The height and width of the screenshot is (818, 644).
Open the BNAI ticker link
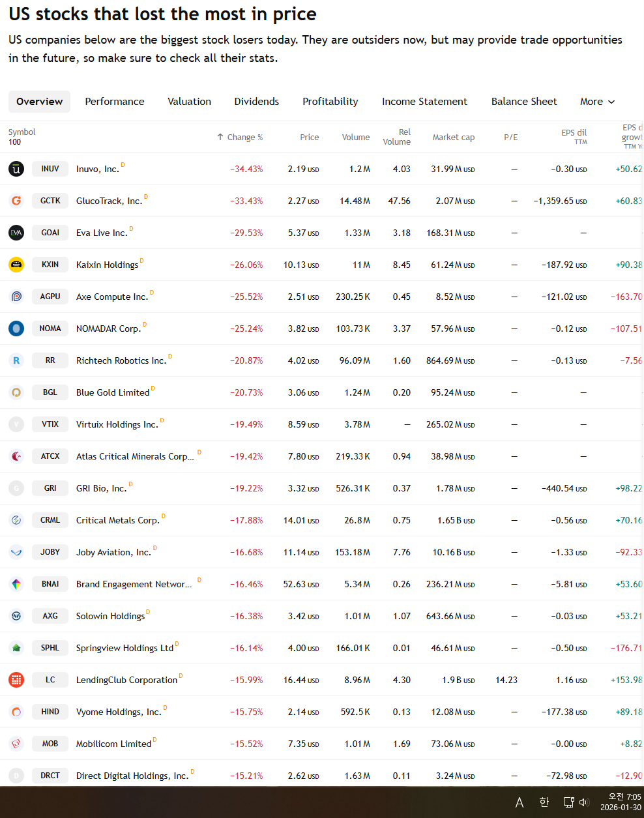point(50,584)
